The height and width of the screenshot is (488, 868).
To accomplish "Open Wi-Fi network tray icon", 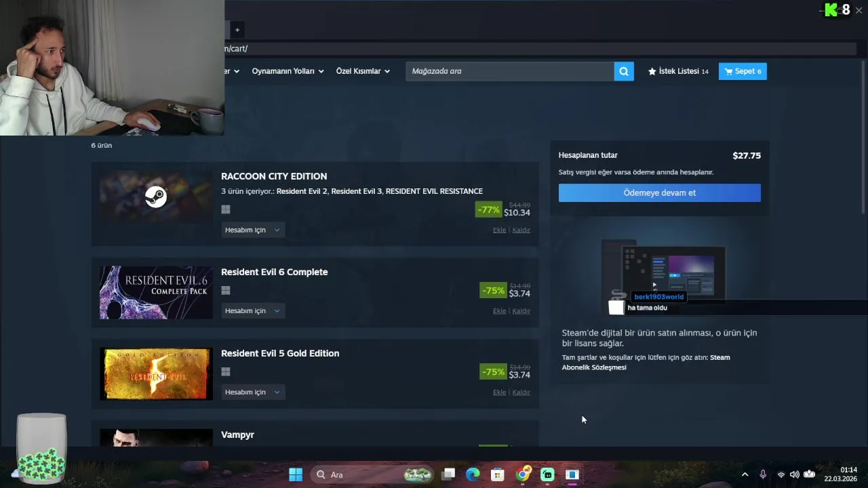I will click(781, 474).
